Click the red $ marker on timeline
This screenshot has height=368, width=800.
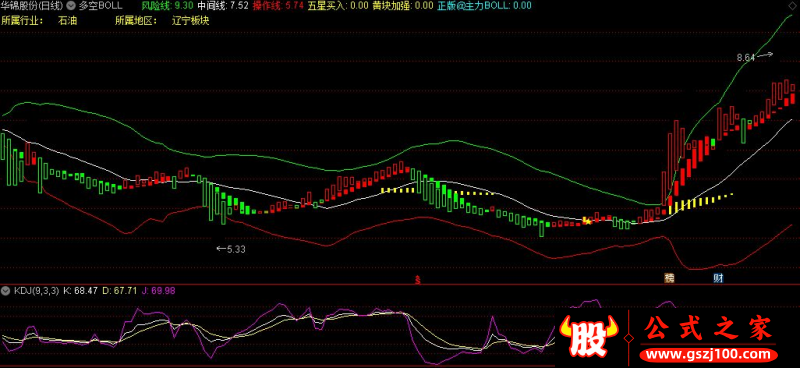tap(418, 280)
